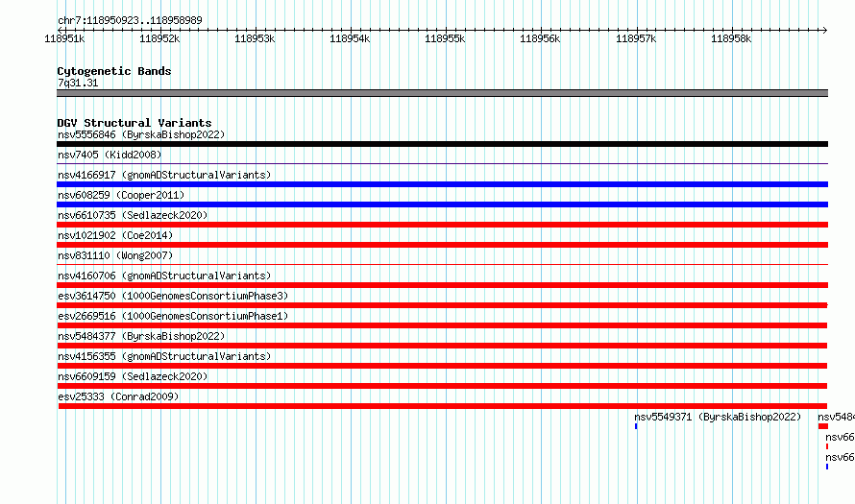Open nsv6610735 (Sedlazeck2020) label
The image size is (855, 504).
[133, 215]
